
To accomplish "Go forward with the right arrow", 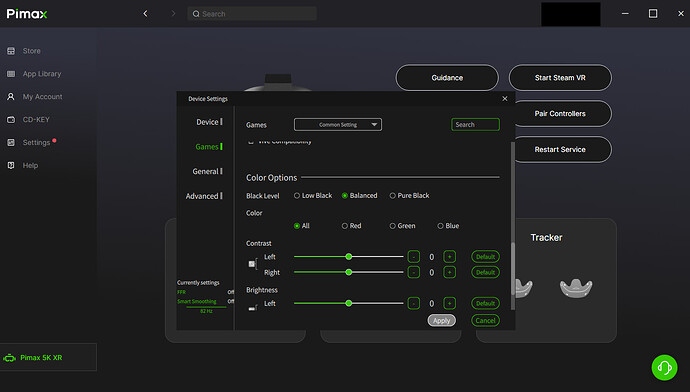I will [173, 14].
